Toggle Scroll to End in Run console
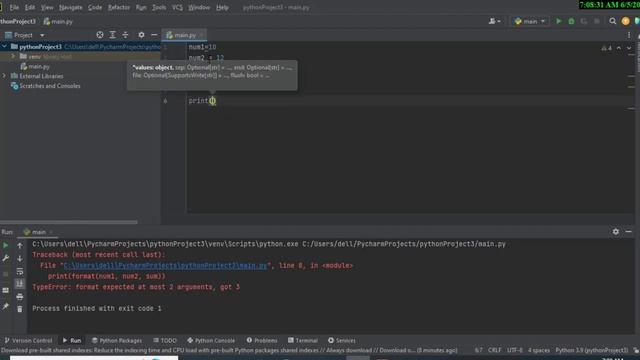 [x=20, y=284]
